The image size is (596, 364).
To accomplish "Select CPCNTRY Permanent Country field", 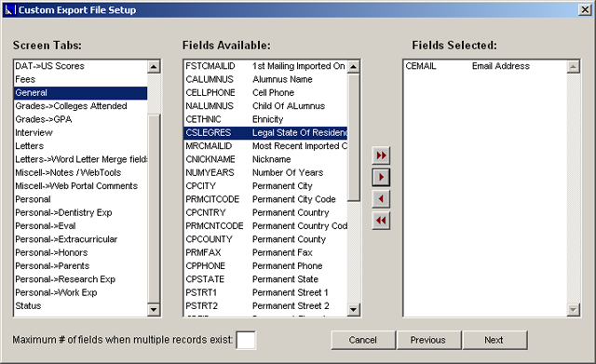I will (x=265, y=213).
